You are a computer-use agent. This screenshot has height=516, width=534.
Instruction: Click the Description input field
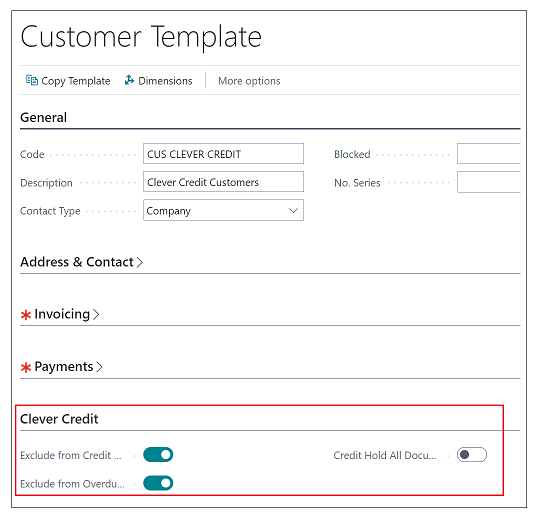223,182
